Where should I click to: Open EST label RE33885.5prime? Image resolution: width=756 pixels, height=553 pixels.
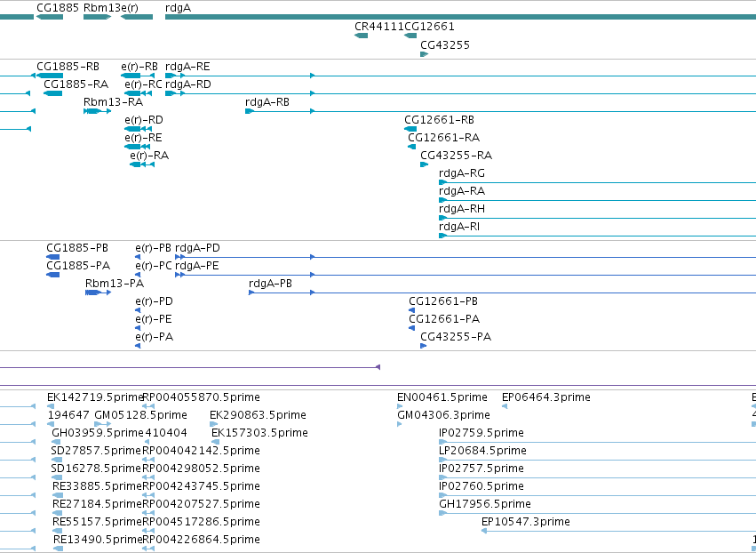pyautogui.click(x=98, y=487)
